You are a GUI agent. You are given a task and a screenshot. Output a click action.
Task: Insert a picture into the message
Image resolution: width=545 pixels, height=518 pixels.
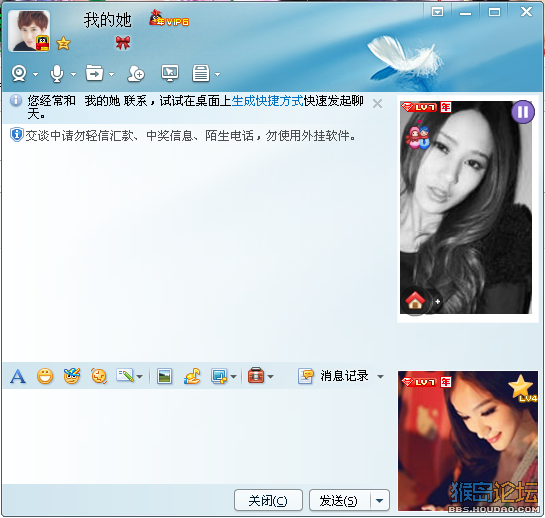164,376
